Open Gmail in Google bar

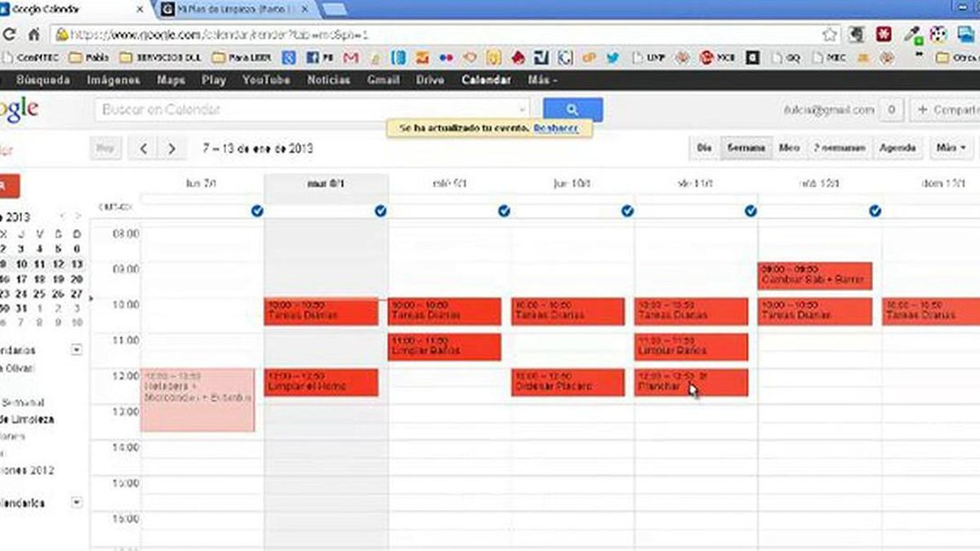383,80
